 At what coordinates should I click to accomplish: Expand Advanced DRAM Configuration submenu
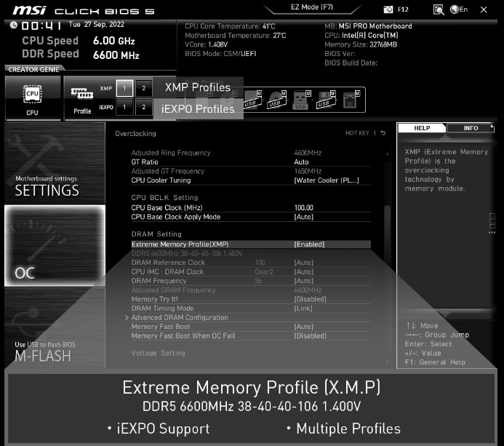(180, 317)
